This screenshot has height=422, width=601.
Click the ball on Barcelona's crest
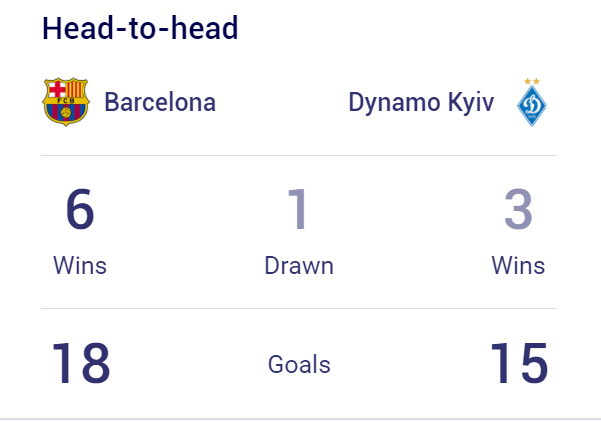click(x=66, y=112)
